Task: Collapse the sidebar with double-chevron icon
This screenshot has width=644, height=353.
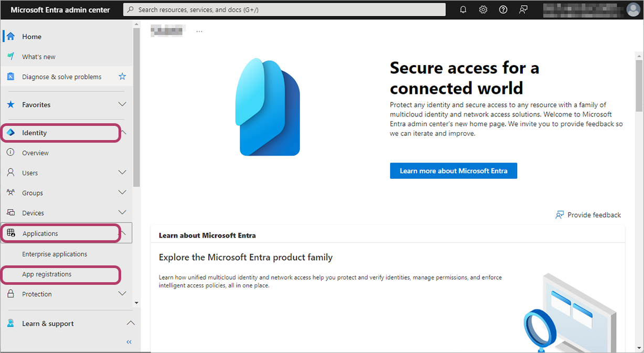Action: point(129,342)
